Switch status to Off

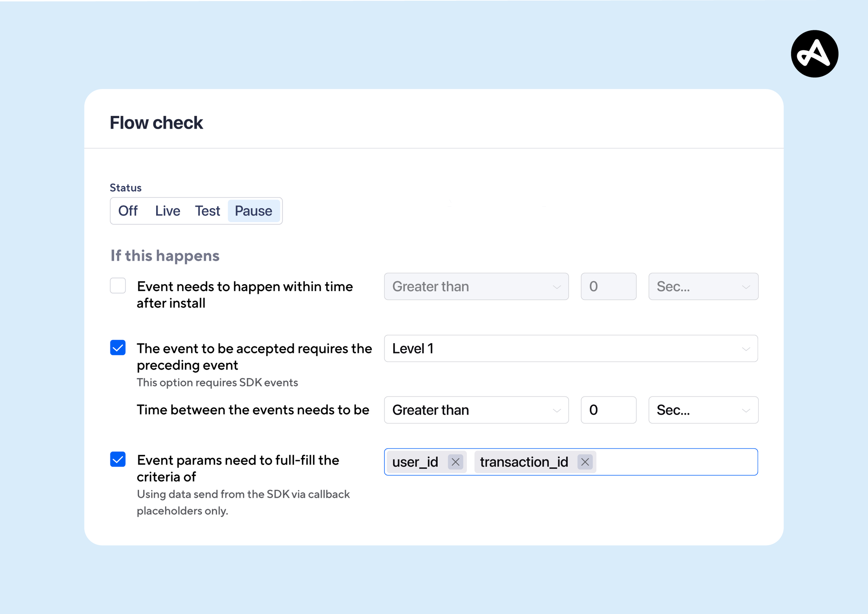[128, 211]
